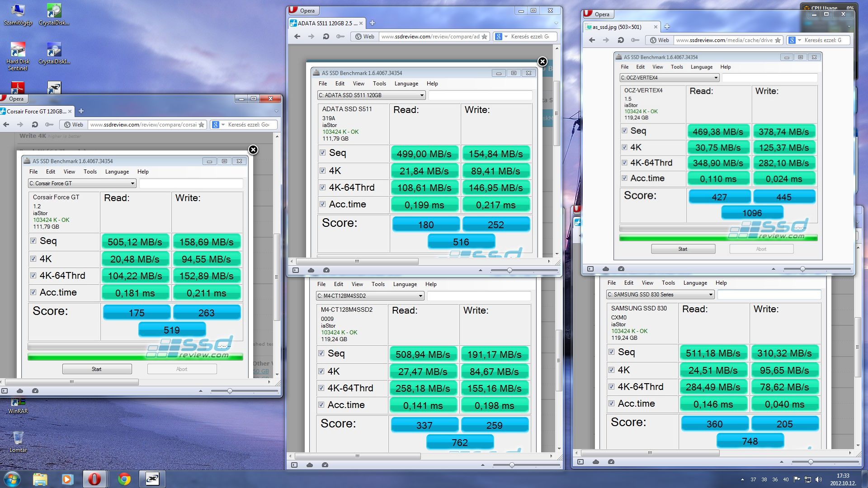Viewport: 868px width, 488px height.
Task: Click reload icon in Corsair Force GT window
Action: (35, 125)
